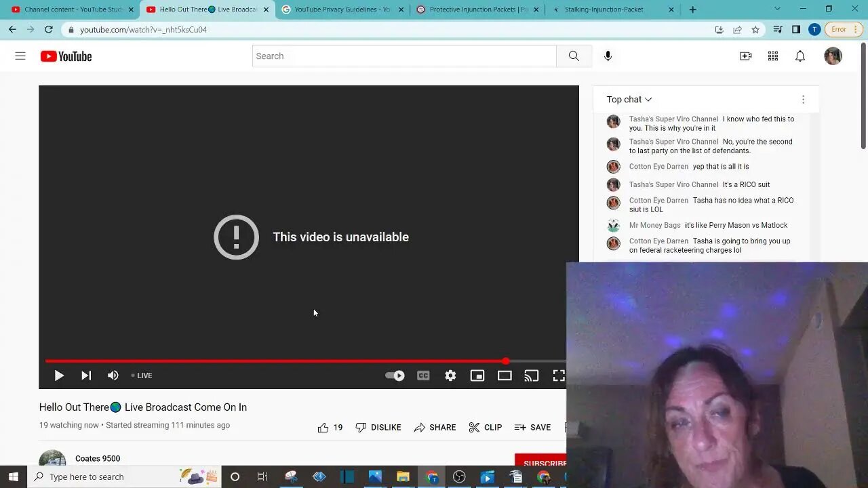The width and height of the screenshot is (868, 488).
Task: Open the account avatar menu on YouTube
Action: click(x=833, y=56)
